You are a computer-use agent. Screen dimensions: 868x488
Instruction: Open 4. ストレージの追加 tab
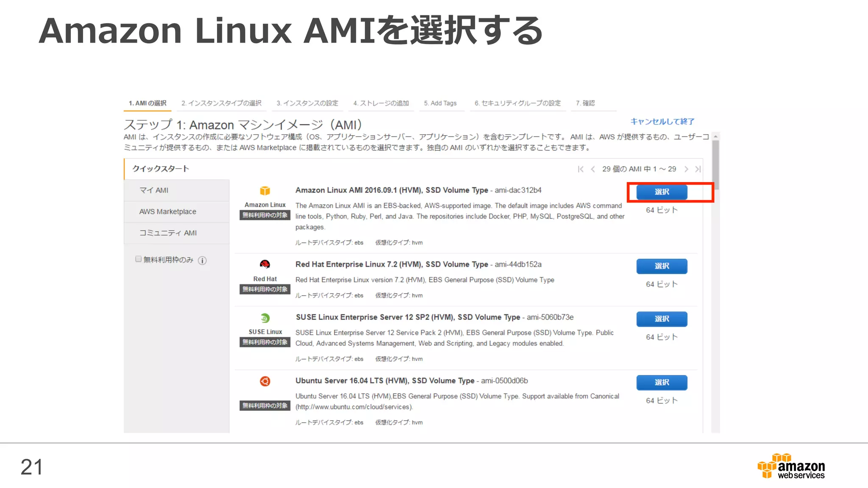(381, 103)
